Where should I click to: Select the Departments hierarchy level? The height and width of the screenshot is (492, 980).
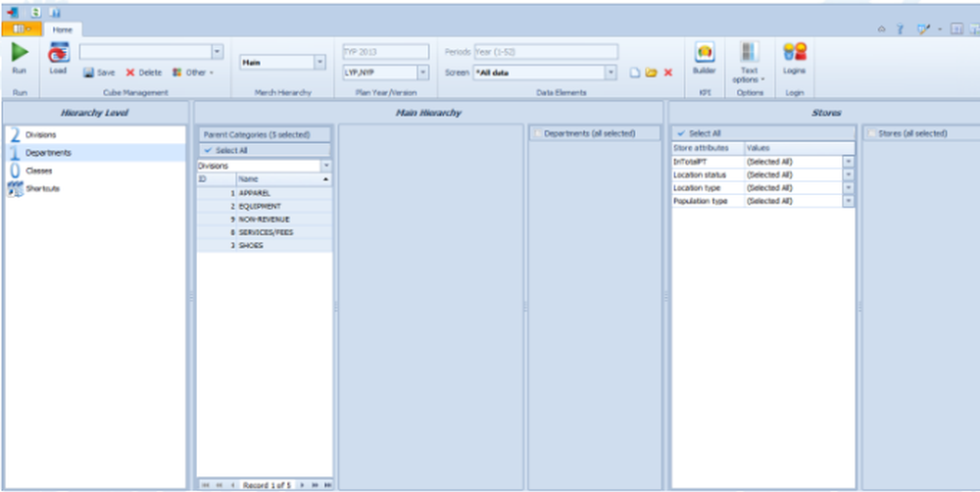tap(96, 153)
